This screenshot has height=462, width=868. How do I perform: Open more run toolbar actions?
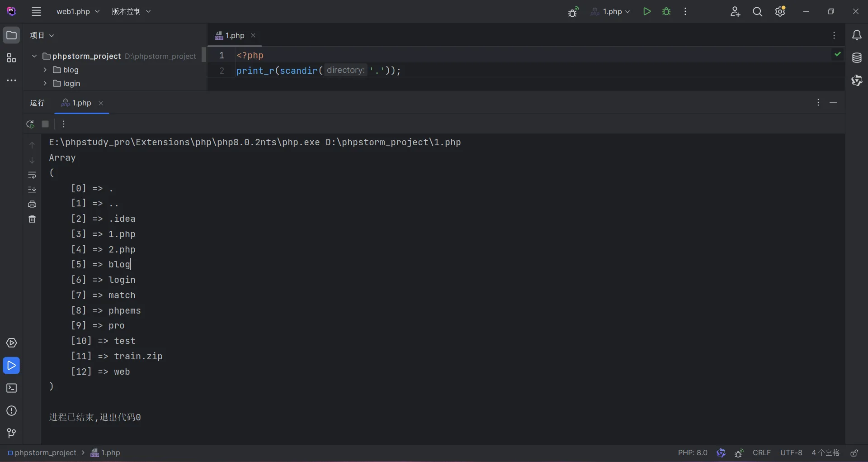coord(64,124)
